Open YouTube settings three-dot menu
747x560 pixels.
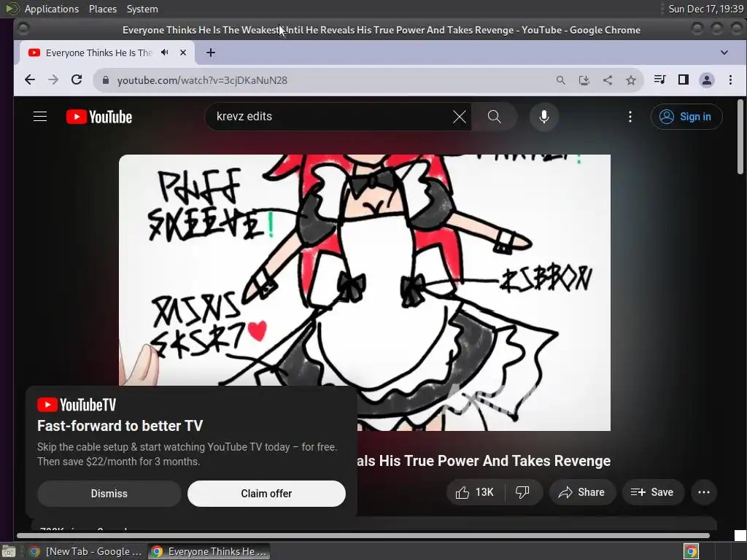tap(630, 117)
